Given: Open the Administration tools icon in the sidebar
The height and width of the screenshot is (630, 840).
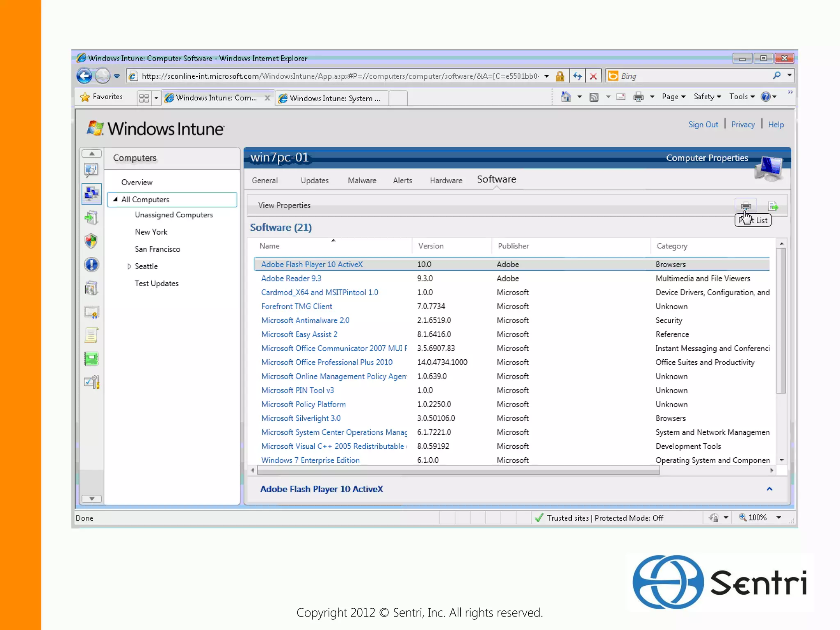Looking at the screenshot, I should (91, 382).
